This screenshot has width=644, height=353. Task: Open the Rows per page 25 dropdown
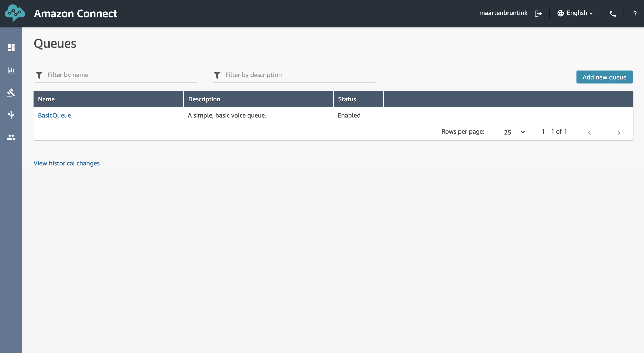coord(514,132)
